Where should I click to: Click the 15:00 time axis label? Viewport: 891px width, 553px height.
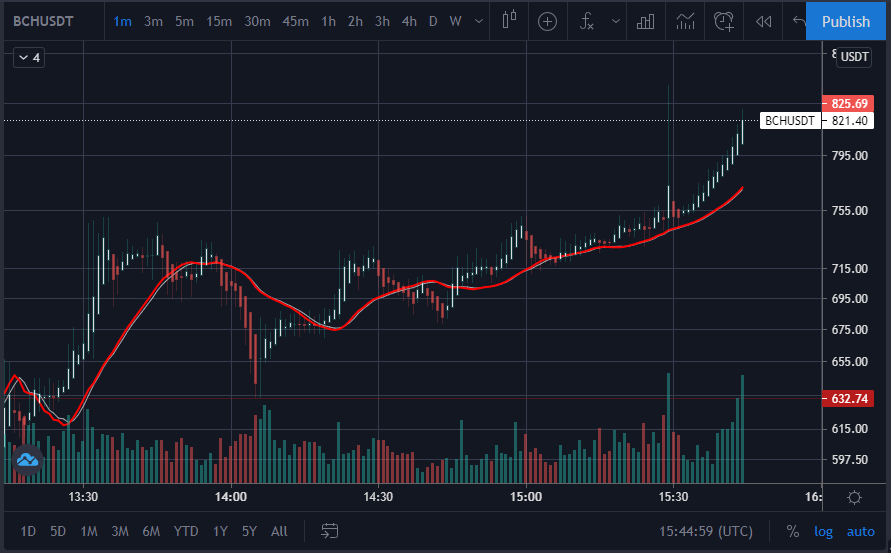click(x=526, y=497)
